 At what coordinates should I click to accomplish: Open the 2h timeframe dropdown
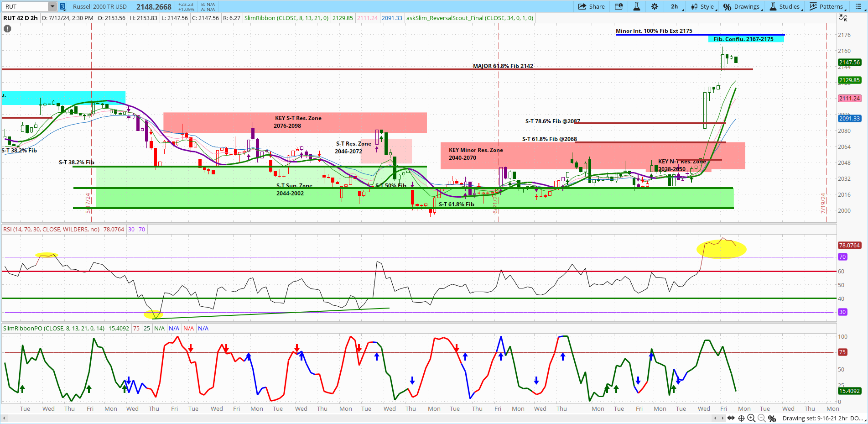click(x=675, y=6)
